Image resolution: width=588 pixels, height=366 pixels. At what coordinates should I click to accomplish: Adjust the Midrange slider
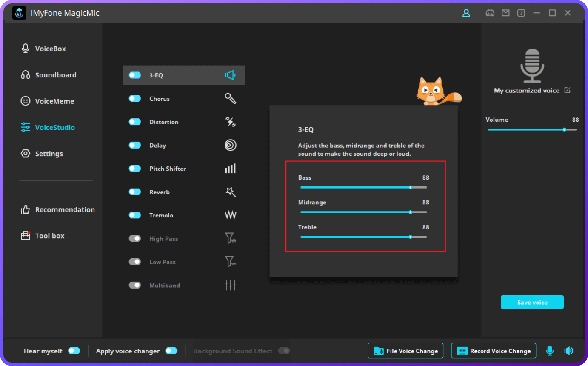[363, 212]
